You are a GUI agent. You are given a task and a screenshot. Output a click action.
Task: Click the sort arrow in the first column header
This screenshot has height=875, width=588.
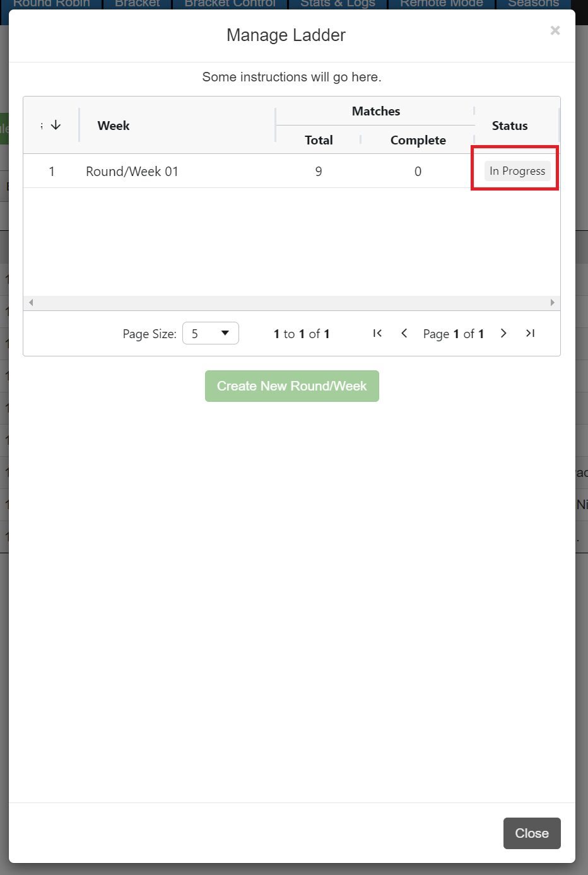point(56,125)
